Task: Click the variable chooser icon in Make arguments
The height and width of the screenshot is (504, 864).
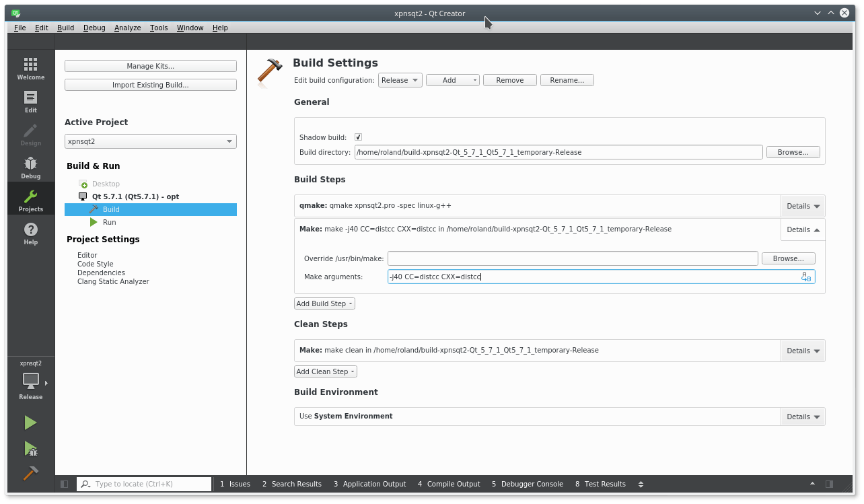Action: (805, 277)
